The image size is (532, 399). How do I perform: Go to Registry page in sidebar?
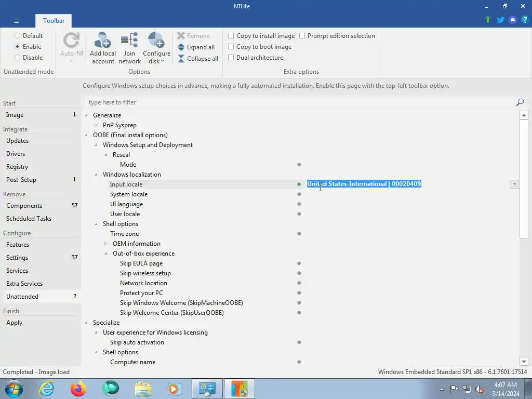[x=41, y=167]
